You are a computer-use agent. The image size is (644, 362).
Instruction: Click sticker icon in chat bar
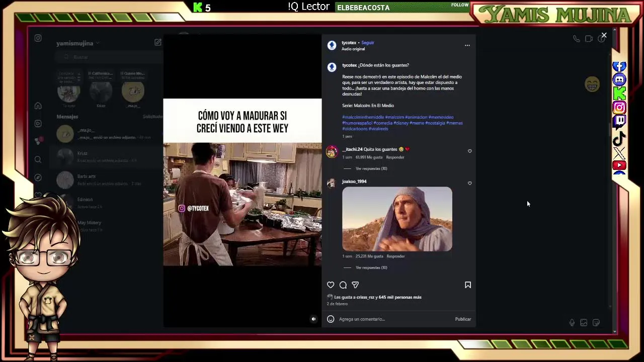596,323
